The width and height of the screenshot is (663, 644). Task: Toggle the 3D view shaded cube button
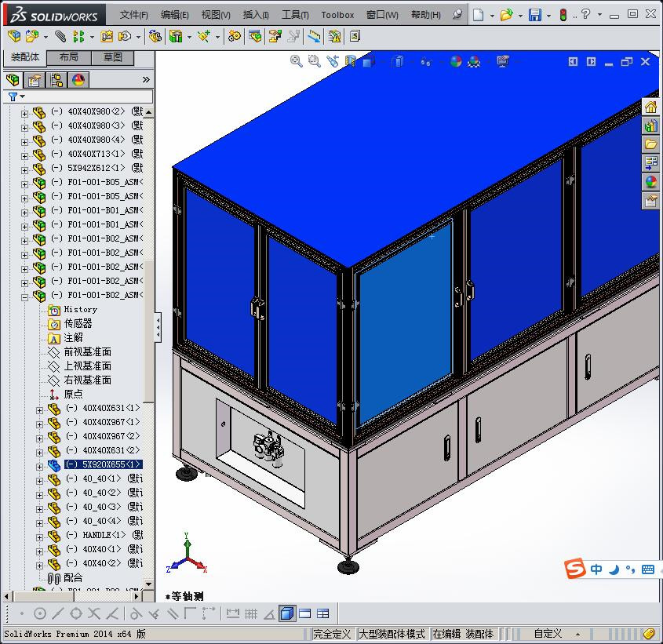[x=287, y=613]
